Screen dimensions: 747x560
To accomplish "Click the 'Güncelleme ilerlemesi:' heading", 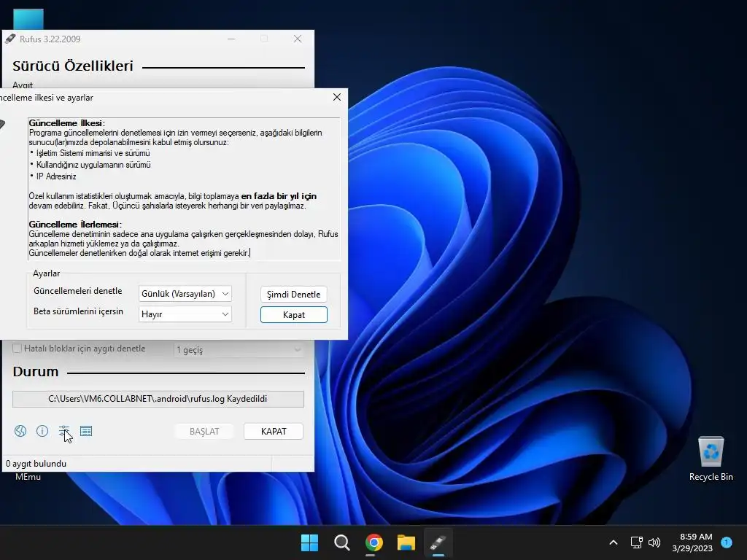I will pos(75,225).
